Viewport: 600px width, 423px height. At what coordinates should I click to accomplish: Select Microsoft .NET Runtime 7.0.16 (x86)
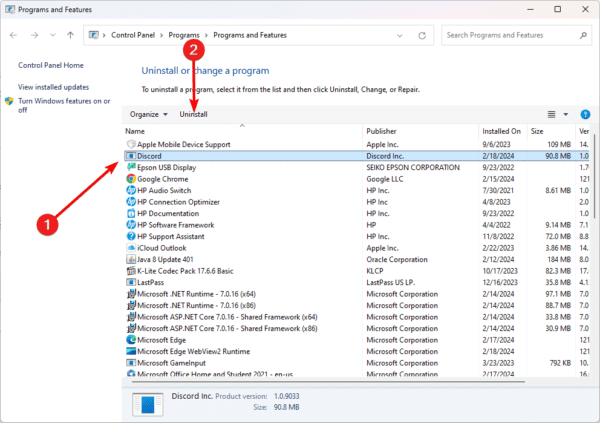(x=196, y=305)
